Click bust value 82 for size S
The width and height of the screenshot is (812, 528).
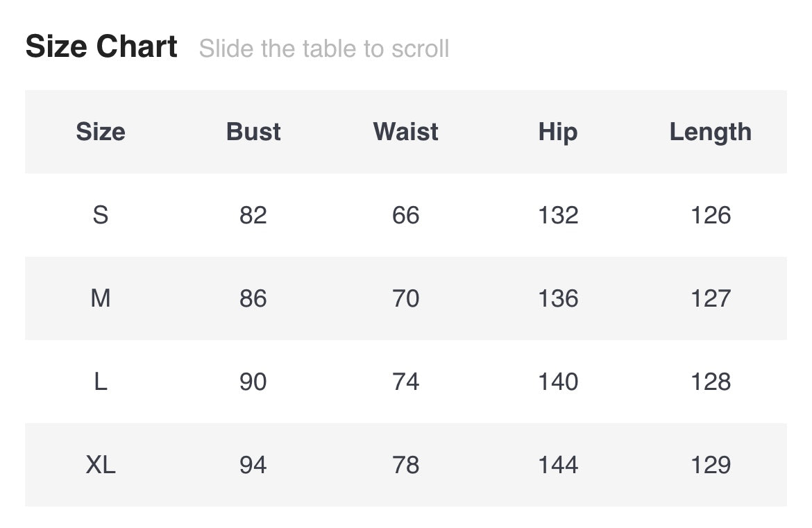pos(253,215)
